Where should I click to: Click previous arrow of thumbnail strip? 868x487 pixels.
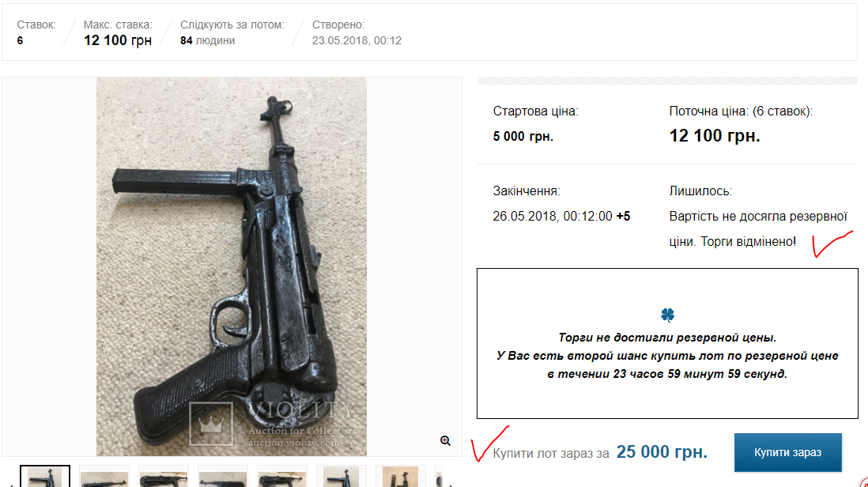(x=11, y=485)
